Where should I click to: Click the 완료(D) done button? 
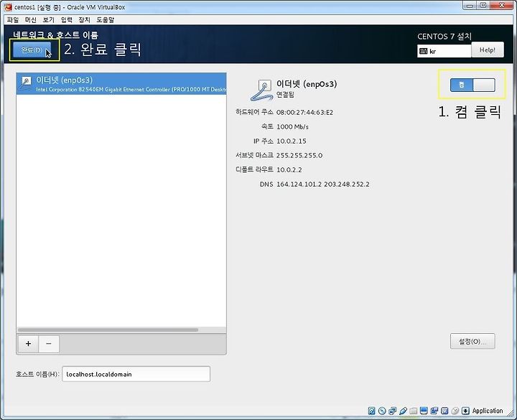pos(32,50)
